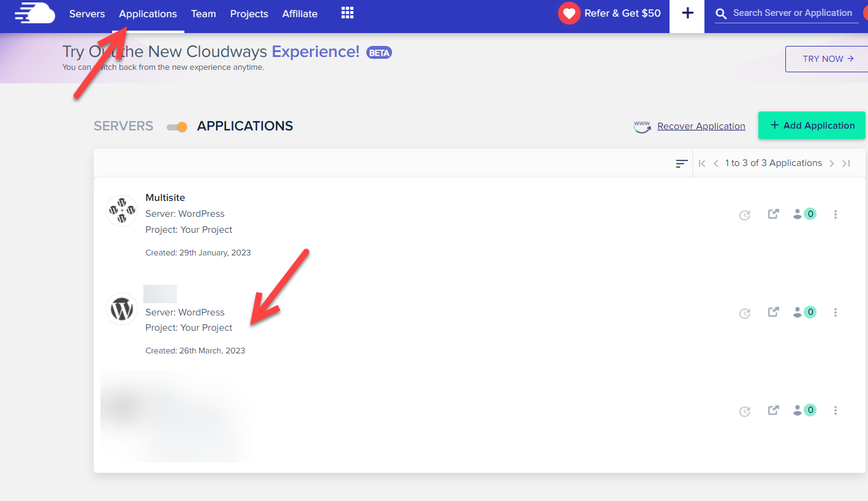Open the Team menu item
Viewport: 868px width, 501px height.
pyautogui.click(x=203, y=13)
